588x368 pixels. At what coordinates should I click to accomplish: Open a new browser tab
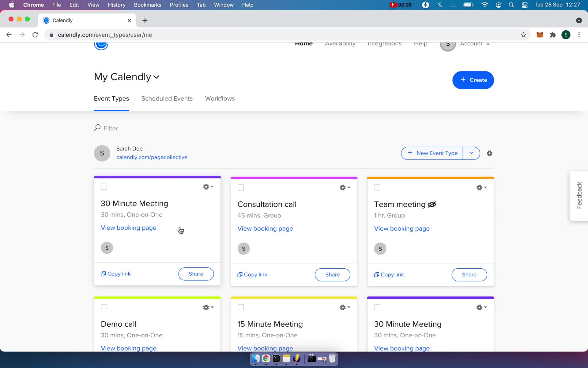[145, 20]
